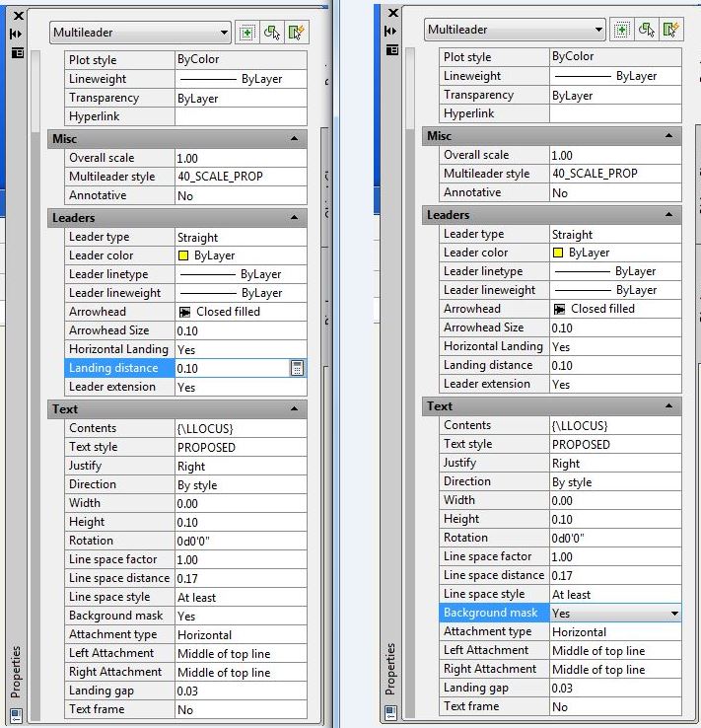The width and height of the screenshot is (701, 728).
Task: Click Attachment type Horizontal in the right palette
Action: click(x=615, y=632)
